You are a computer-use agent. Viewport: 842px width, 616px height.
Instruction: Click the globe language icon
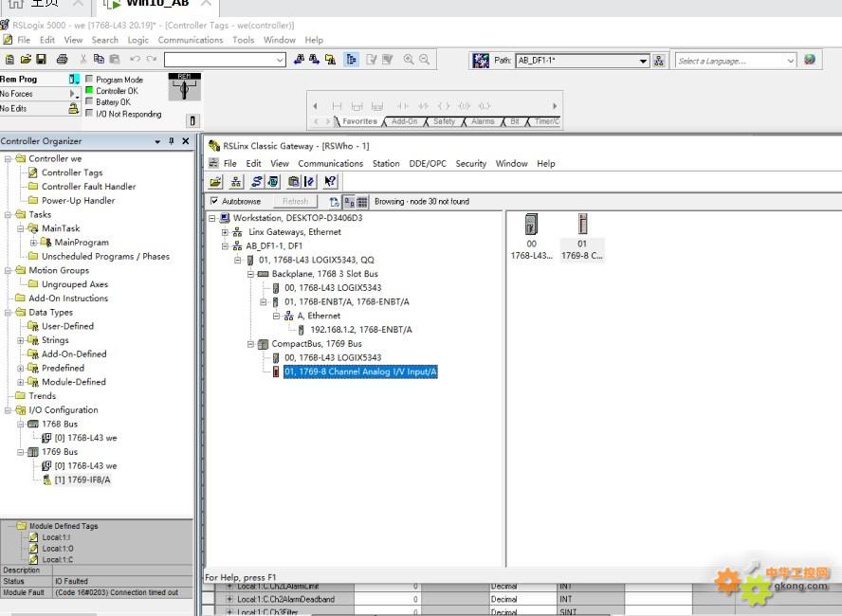(x=810, y=60)
